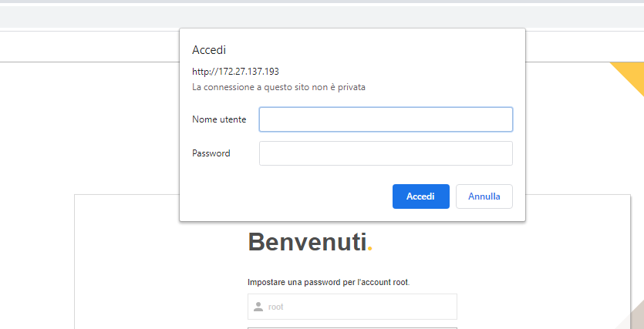Click the grey browser toolbar strip
The width and height of the screenshot is (644, 329).
click(x=322, y=17)
